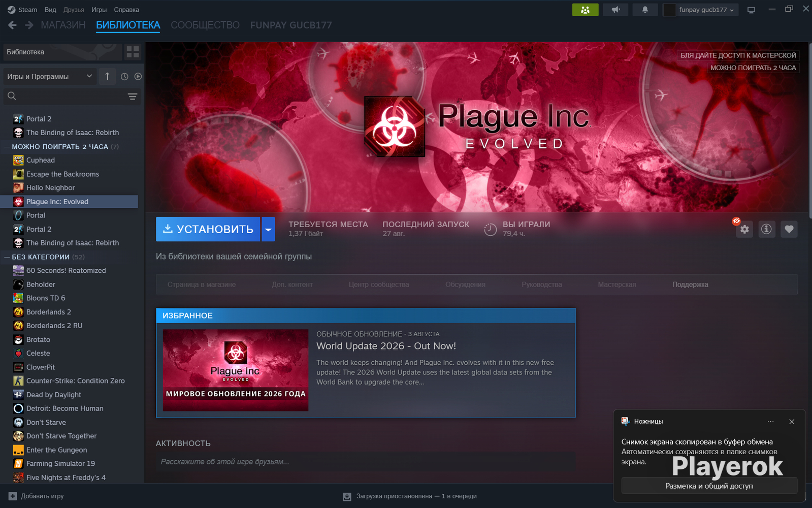
Task: Open funpay gucb177 account dropdown
Action: [707, 10]
